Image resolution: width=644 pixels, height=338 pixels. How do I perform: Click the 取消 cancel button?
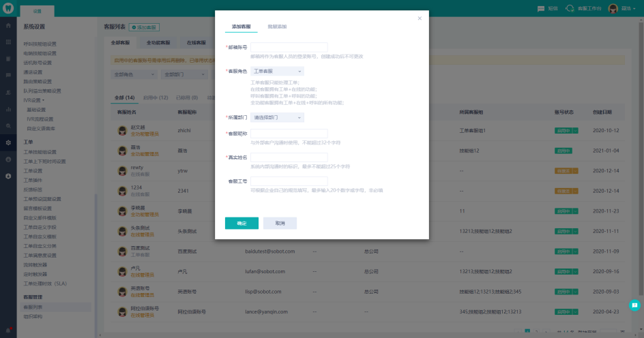[280, 223]
